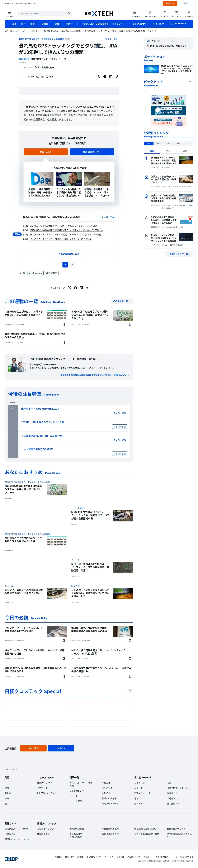Follow 現地リポート AWS re:Invent 2025 topic

click(120, 413)
